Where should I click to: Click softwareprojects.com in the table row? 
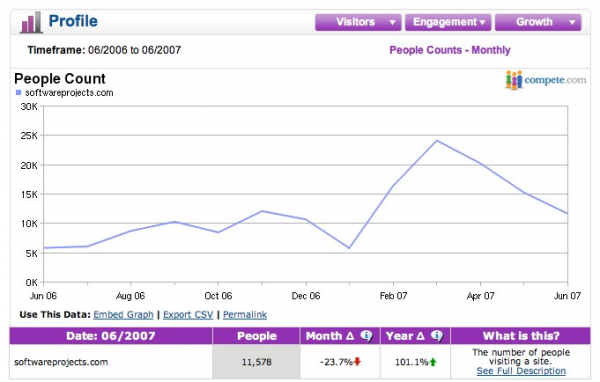tap(61, 362)
